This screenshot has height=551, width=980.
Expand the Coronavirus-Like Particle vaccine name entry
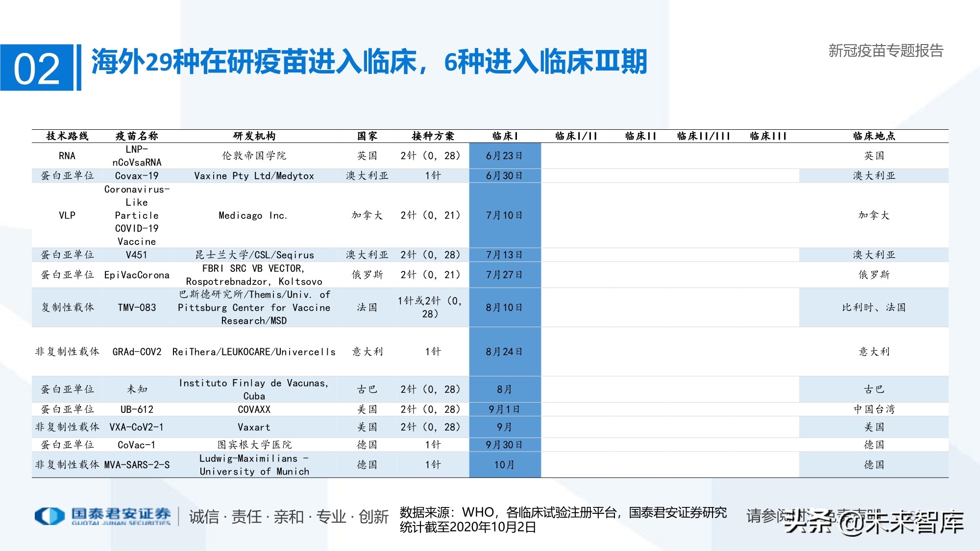click(138, 216)
